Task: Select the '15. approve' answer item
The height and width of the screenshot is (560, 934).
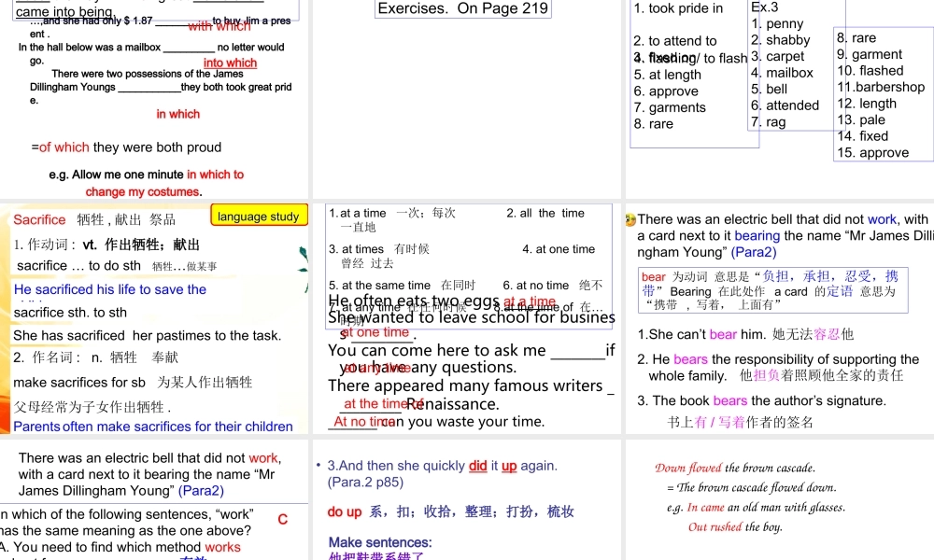Action: tap(872, 153)
